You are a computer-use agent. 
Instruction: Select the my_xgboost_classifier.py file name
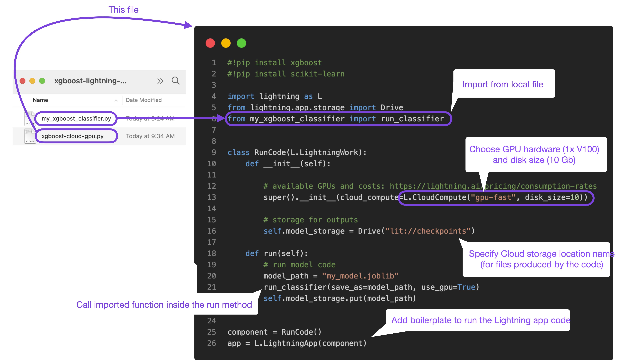(x=76, y=118)
